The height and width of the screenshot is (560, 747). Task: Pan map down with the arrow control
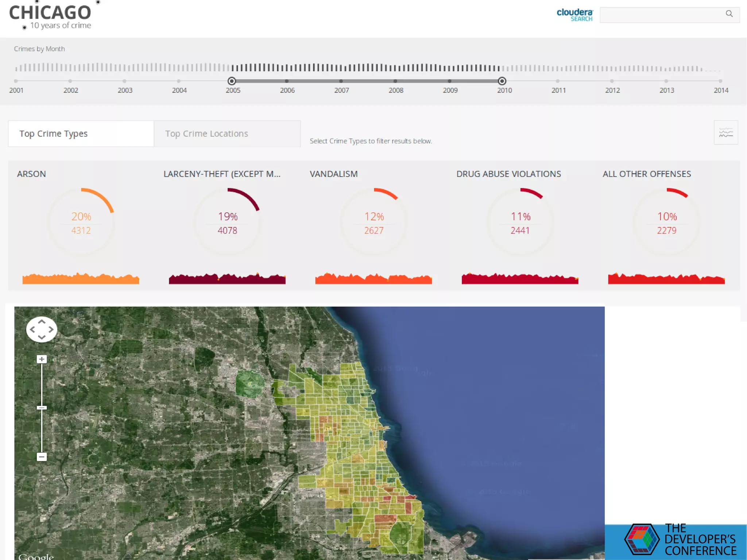pyautogui.click(x=42, y=337)
